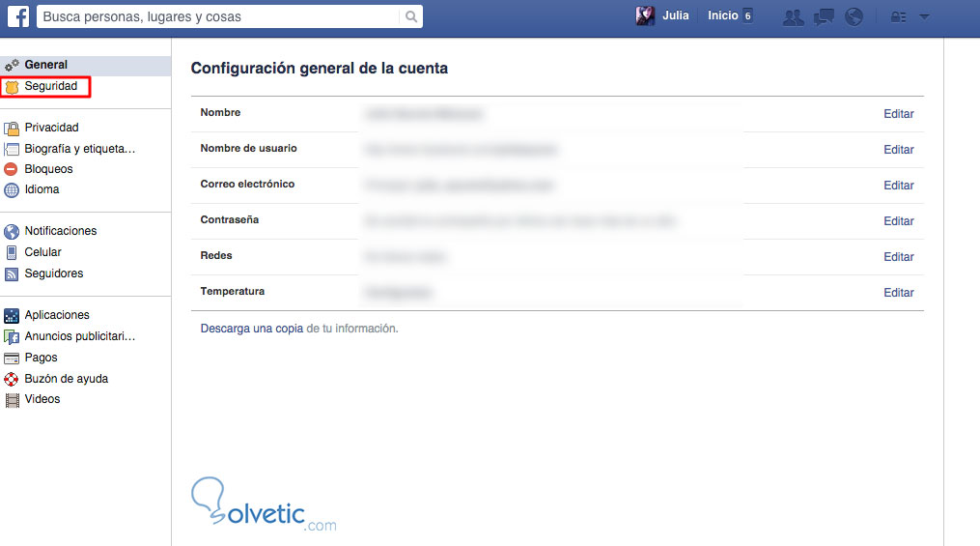Edit the Correo electrónico row
Viewport: 980px width, 546px height.
click(x=898, y=186)
